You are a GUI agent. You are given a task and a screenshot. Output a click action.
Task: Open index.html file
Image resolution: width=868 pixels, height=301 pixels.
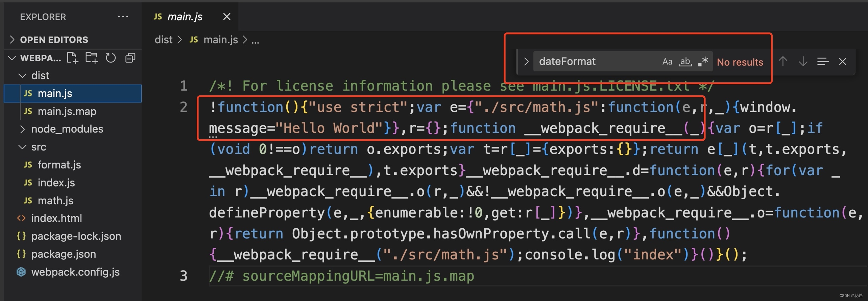[x=72, y=218]
